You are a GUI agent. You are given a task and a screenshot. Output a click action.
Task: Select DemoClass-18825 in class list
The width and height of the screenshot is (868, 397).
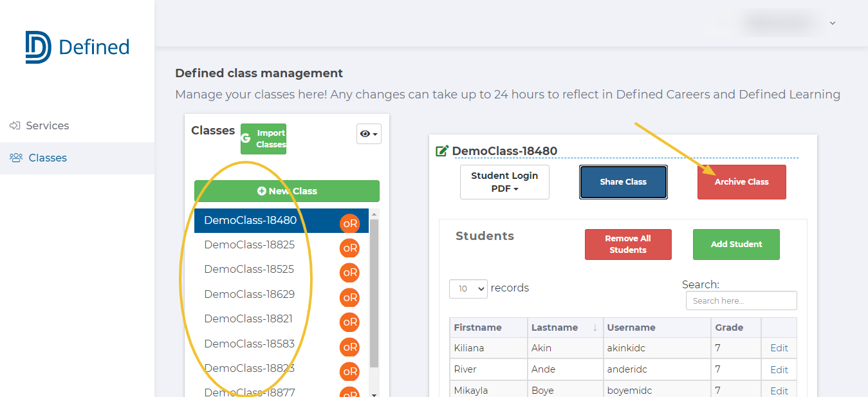[x=281, y=245]
